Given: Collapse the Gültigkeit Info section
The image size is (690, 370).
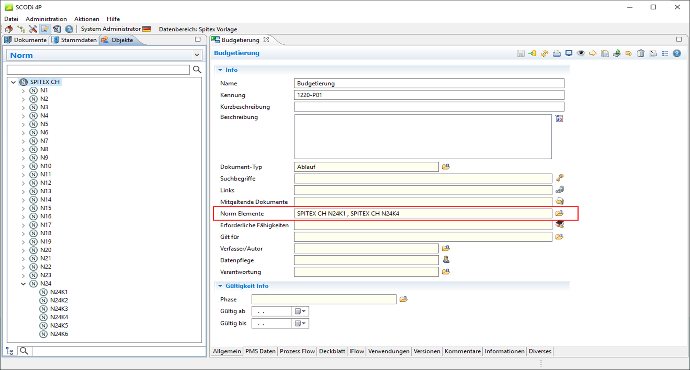Looking at the screenshot, I should (x=220, y=286).
